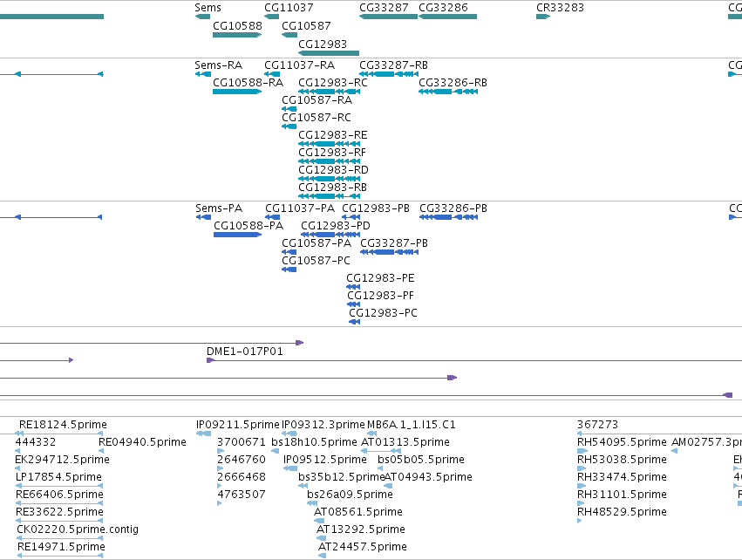The height and width of the screenshot is (560, 742).
Task: Select the bs26a09.5prime EST label
Action: point(351,495)
